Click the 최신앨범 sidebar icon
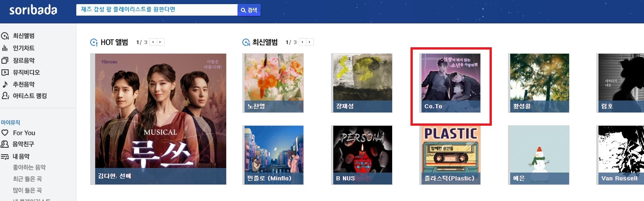 coord(5,36)
